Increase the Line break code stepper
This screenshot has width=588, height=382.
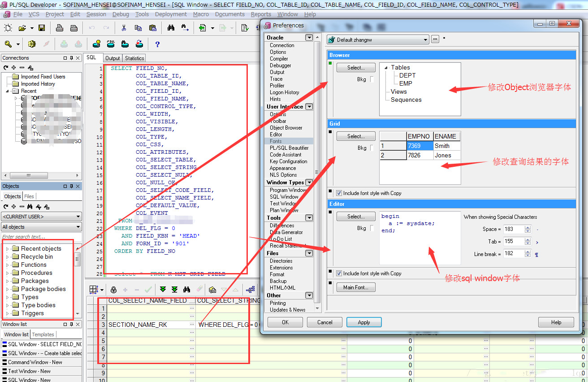[527, 252]
